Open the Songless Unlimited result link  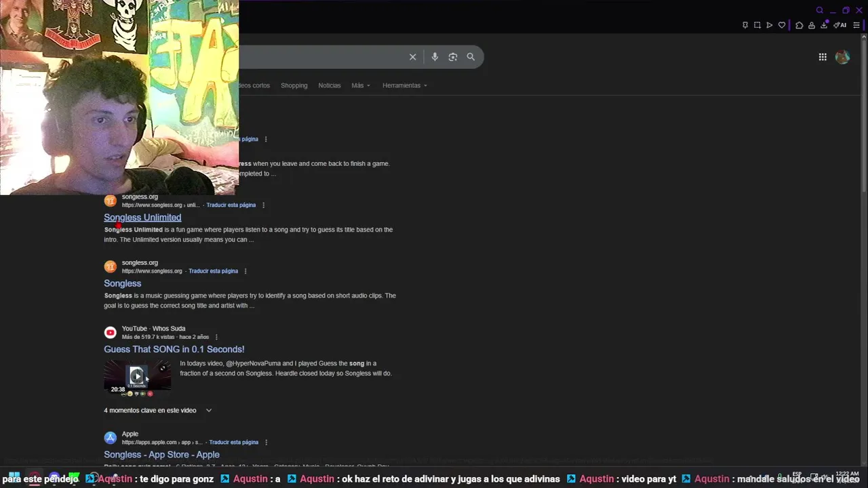tap(142, 218)
